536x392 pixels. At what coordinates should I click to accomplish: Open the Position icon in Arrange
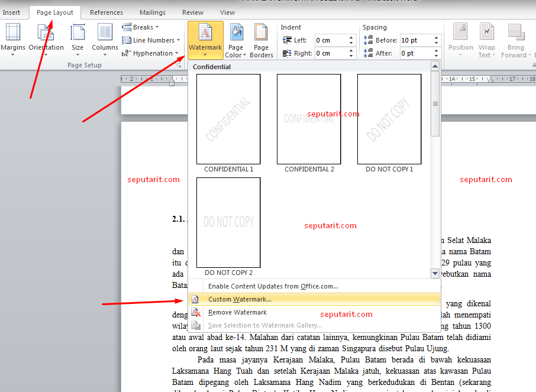coord(460,33)
